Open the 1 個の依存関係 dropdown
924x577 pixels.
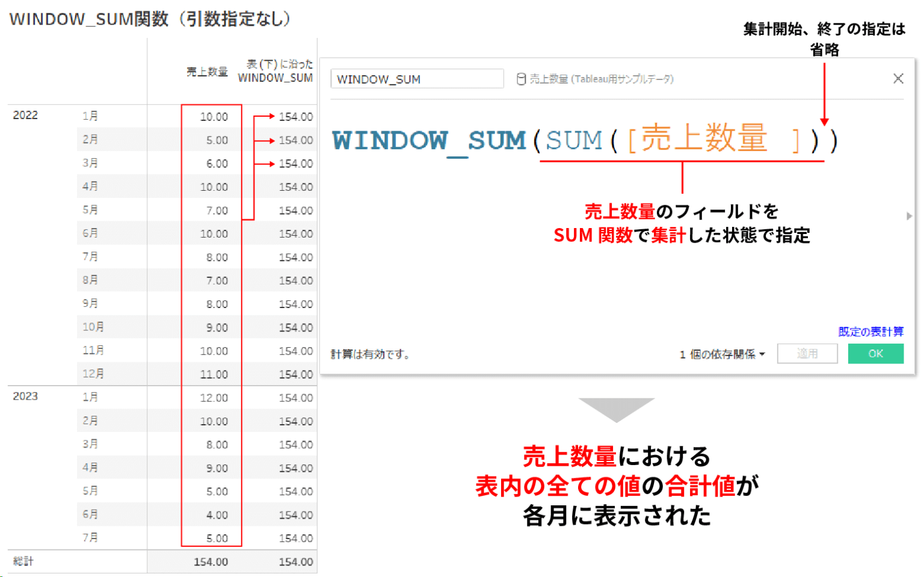721,354
